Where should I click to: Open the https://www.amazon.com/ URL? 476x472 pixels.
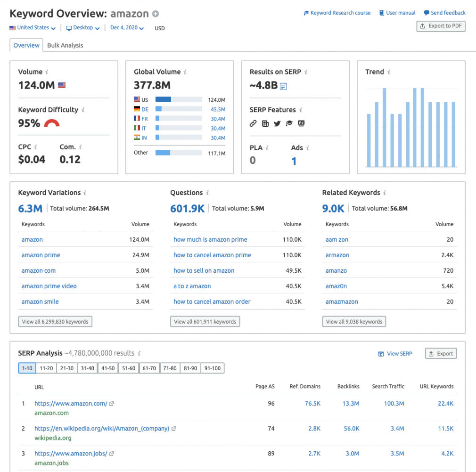(71, 404)
